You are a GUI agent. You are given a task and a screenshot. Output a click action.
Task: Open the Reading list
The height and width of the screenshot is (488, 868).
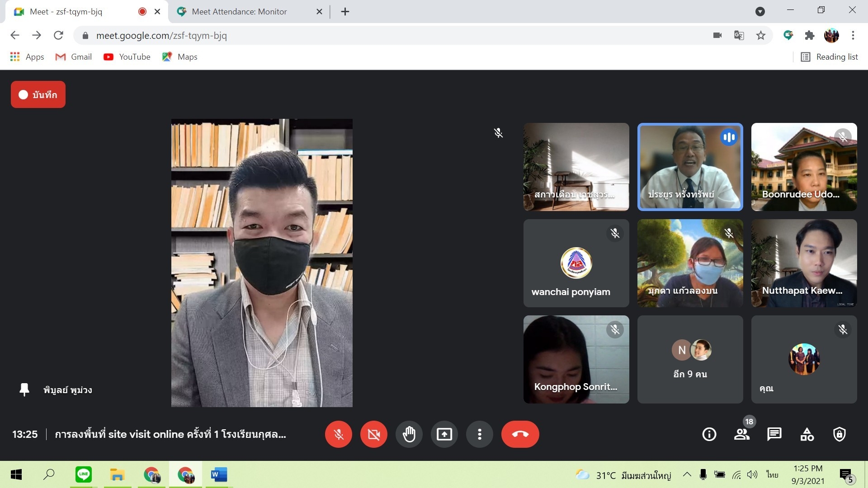[830, 57]
